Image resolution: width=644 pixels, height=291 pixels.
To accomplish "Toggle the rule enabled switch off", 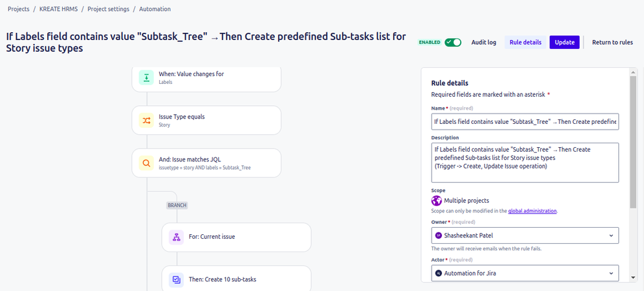I will pyautogui.click(x=453, y=43).
